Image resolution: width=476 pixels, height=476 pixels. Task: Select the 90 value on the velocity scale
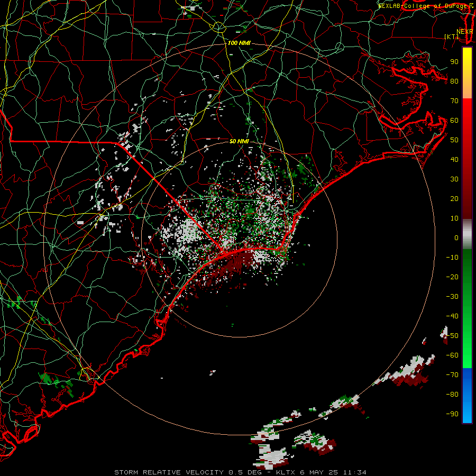454,62
